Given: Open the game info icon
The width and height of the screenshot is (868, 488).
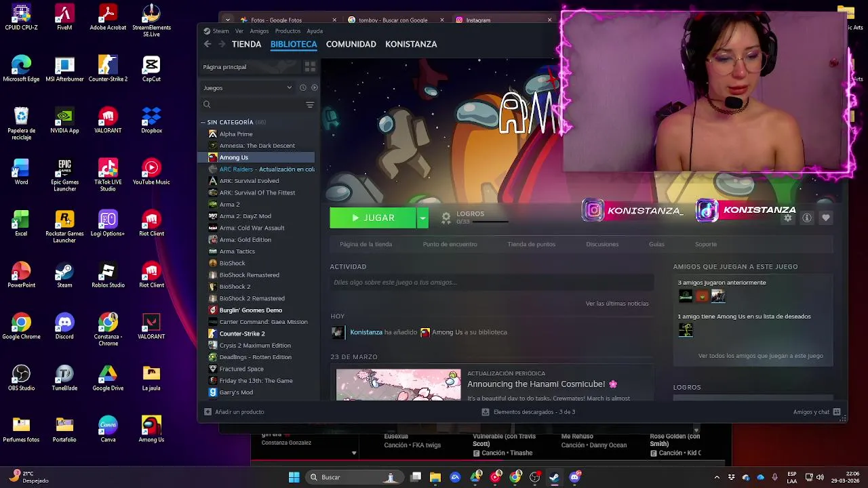Looking at the screenshot, I should (807, 218).
